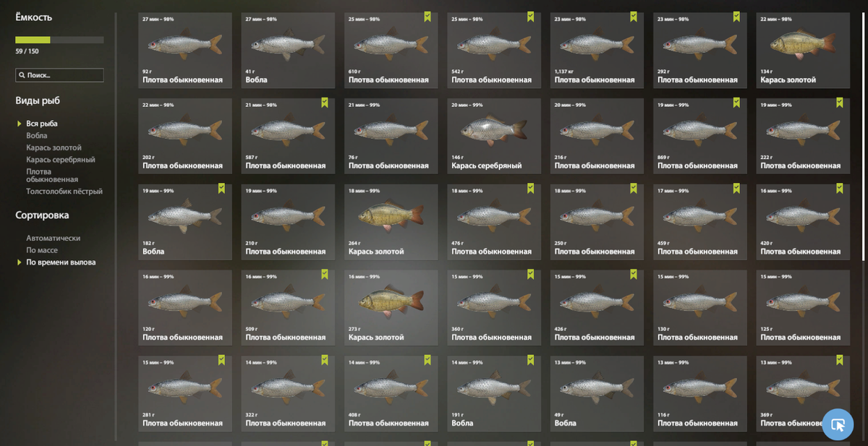Click the arrow marker beside Вся рыба
The height and width of the screenshot is (446, 868).
20,124
